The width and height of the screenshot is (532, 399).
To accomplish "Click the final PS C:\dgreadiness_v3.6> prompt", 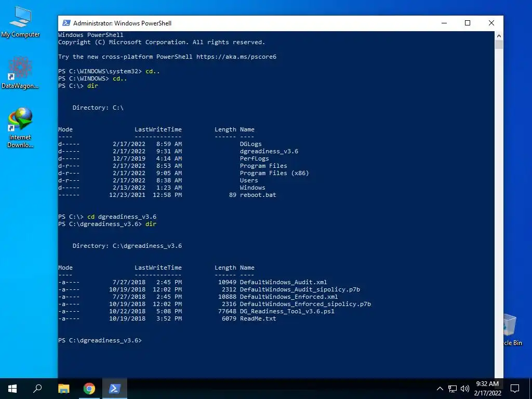I will (x=100, y=340).
